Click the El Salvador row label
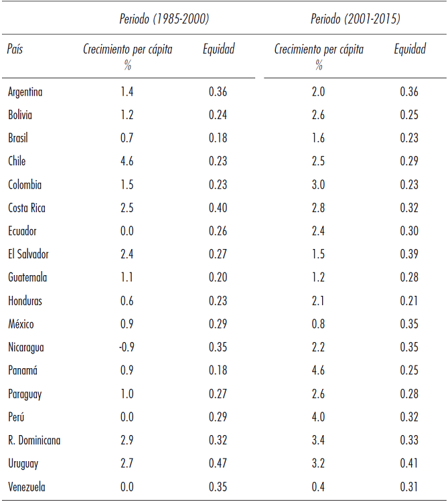 coord(28,254)
